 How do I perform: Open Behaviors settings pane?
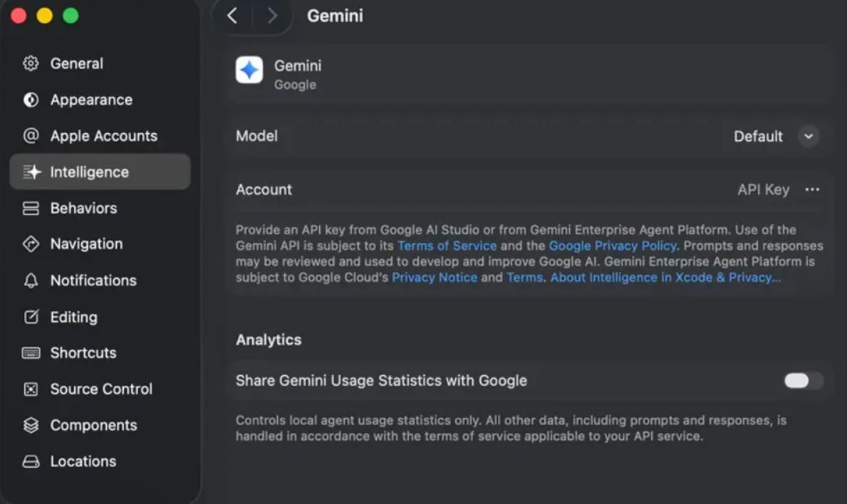(x=100, y=209)
